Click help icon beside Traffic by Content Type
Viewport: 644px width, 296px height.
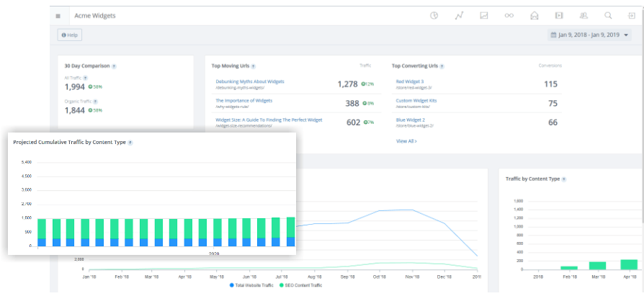point(564,179)
